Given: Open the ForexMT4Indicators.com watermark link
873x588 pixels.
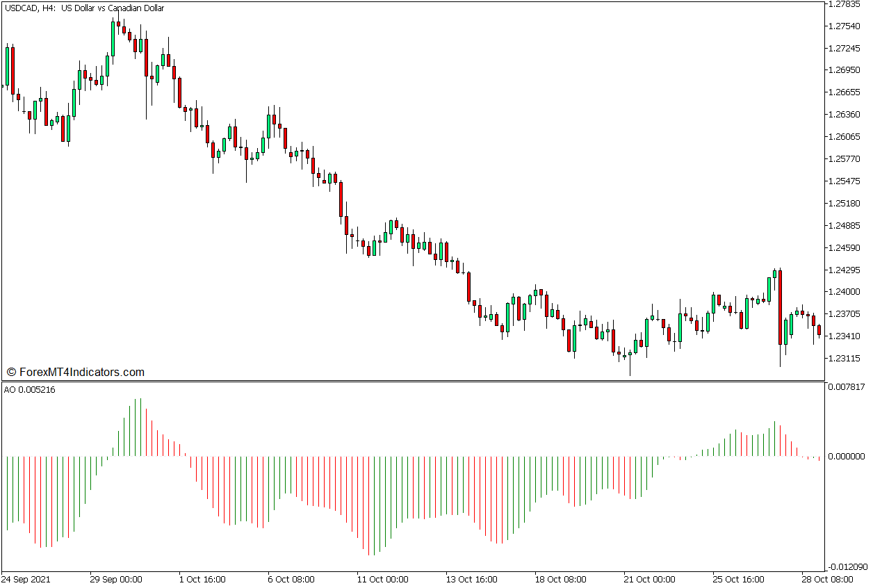Looking at the screenshot, I should click(75, 372).
